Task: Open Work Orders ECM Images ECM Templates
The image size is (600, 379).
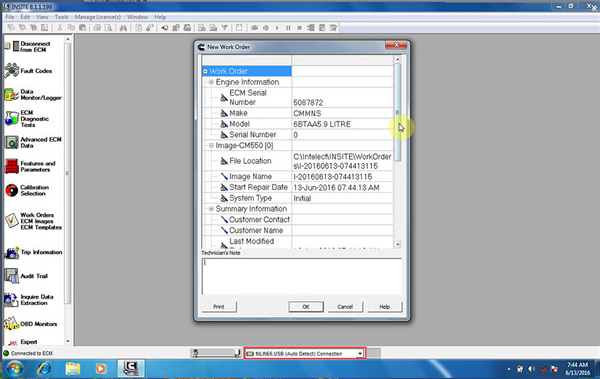Action: [x=33, y=221]
